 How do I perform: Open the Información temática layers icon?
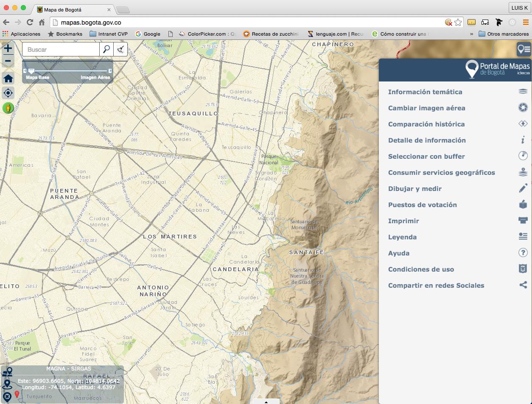523,92
